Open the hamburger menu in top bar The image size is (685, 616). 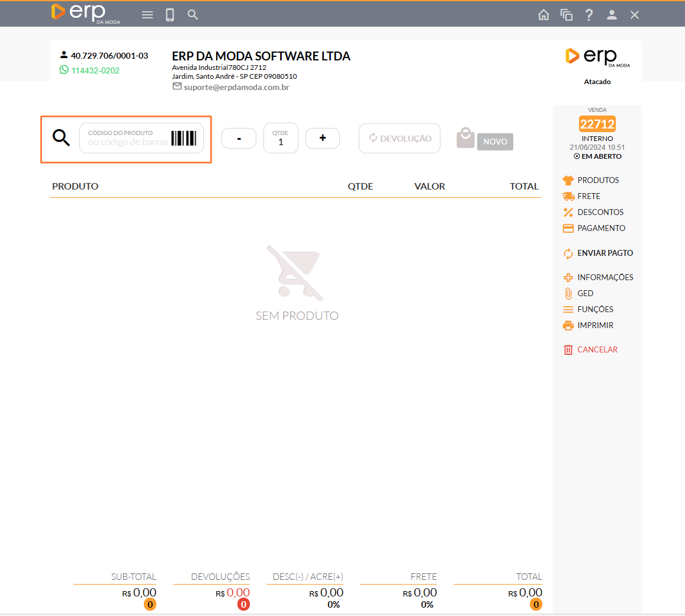pos(147,15)
